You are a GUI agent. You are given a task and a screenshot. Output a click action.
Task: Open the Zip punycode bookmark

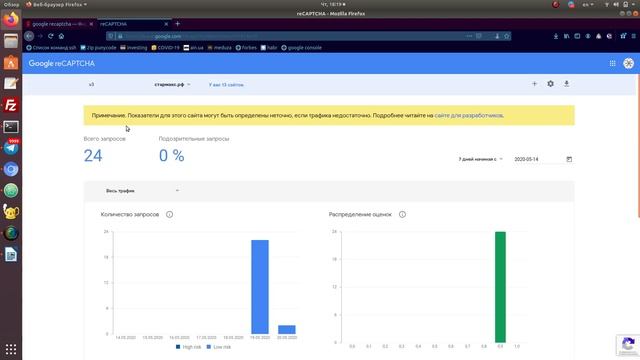(98, 48)
